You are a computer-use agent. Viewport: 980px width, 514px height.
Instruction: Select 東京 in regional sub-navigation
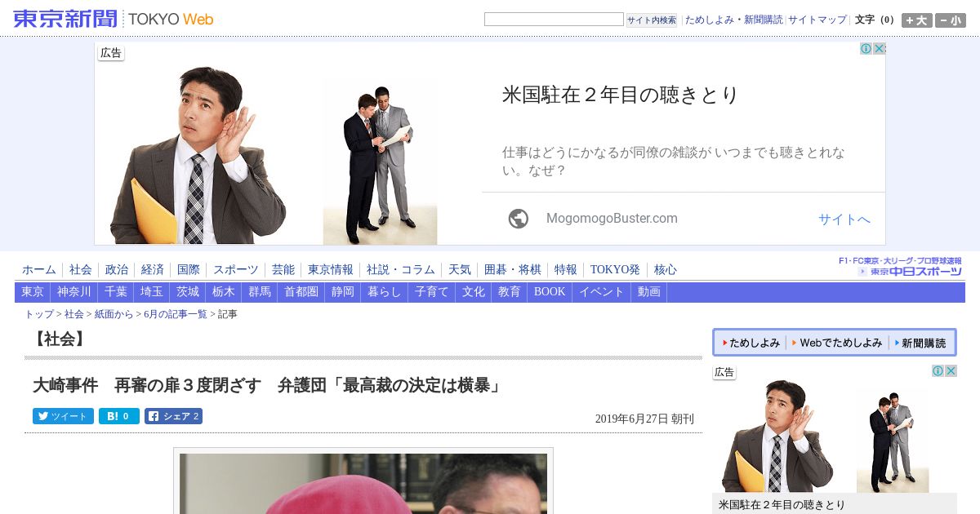(33, 292)
